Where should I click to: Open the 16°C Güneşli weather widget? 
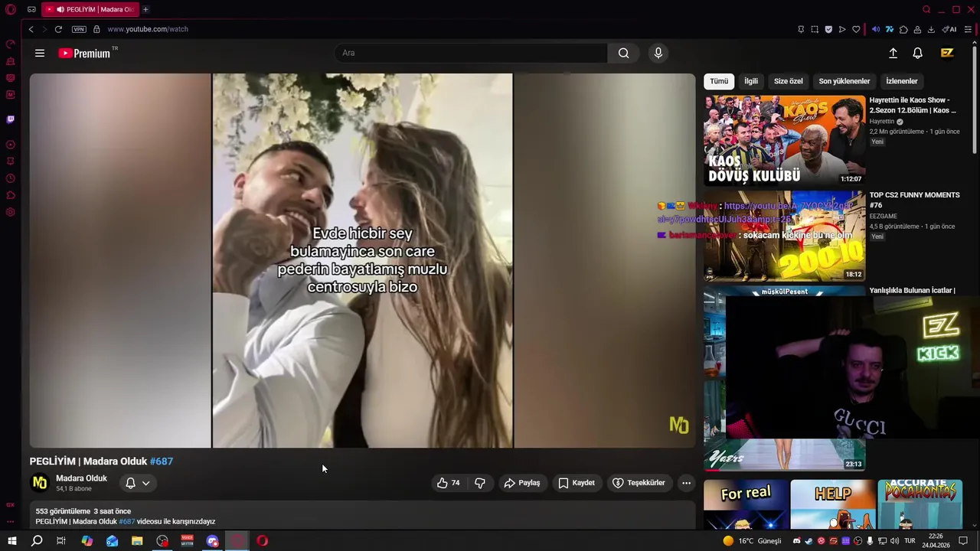click(752, 541)
